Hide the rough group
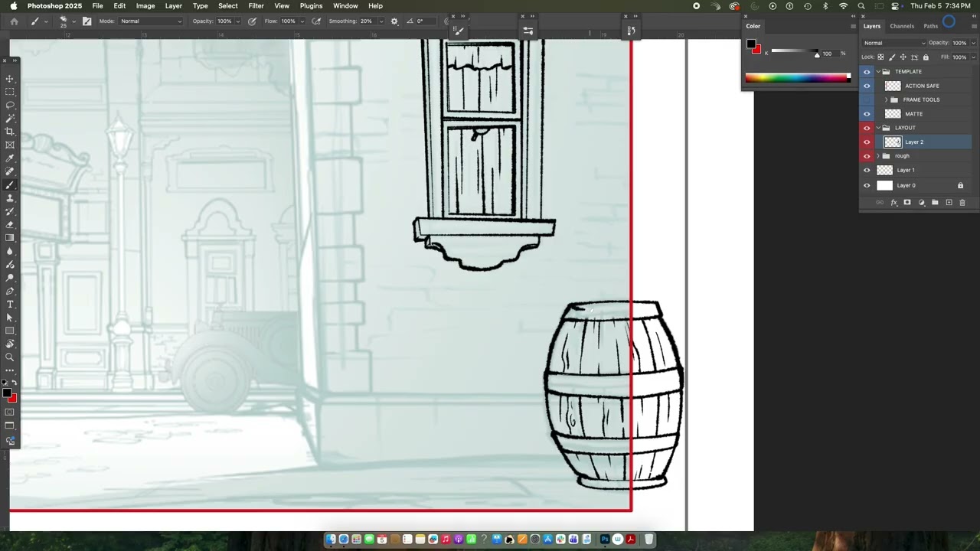The height and width of the screenshot is (551, 980). coord(867,156)
